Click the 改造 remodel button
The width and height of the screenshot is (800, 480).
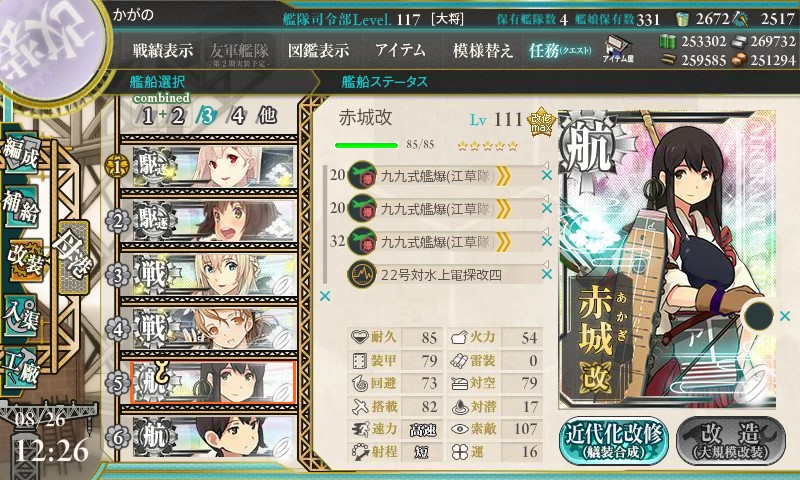click(x=731, y=441)
